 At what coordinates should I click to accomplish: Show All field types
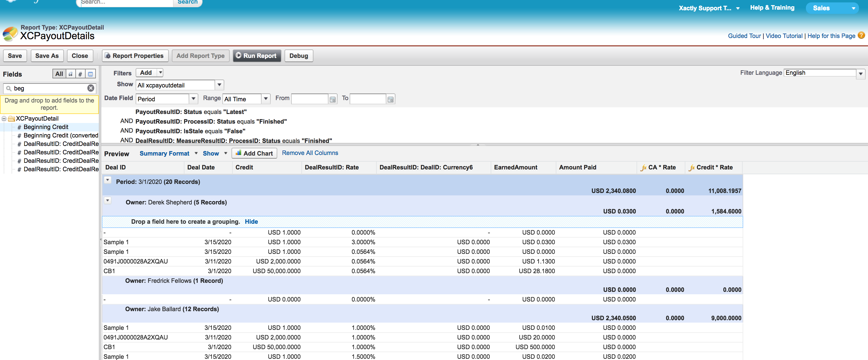pos(59,74)
